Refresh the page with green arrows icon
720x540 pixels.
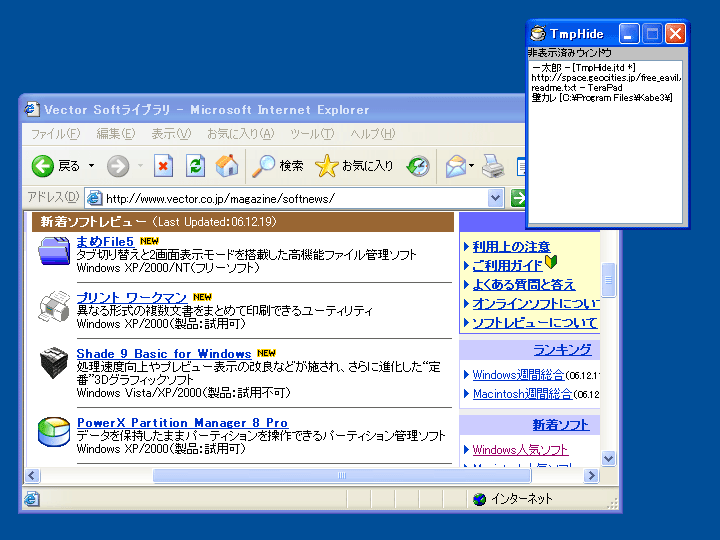pos(195,166)
